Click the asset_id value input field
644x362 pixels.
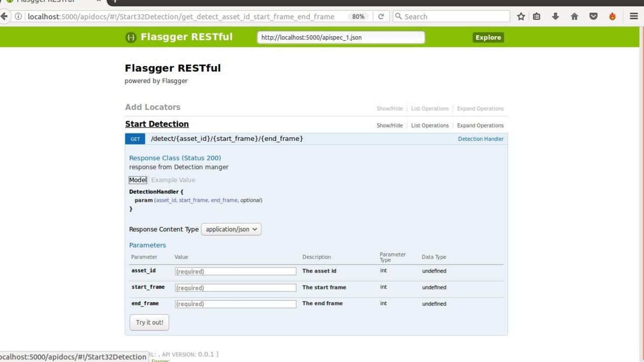235,271
